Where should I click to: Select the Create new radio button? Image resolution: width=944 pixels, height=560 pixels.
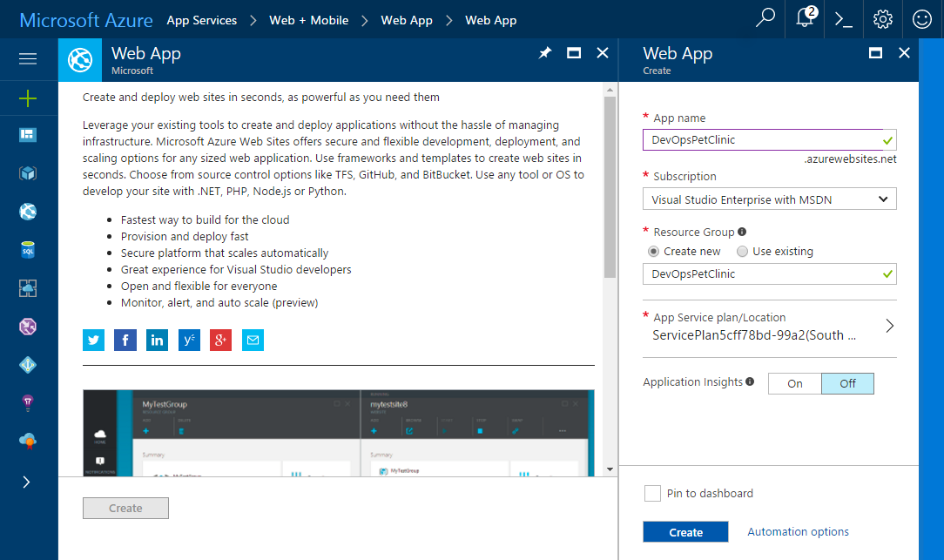pyautogui.click(x=653, y=251)
